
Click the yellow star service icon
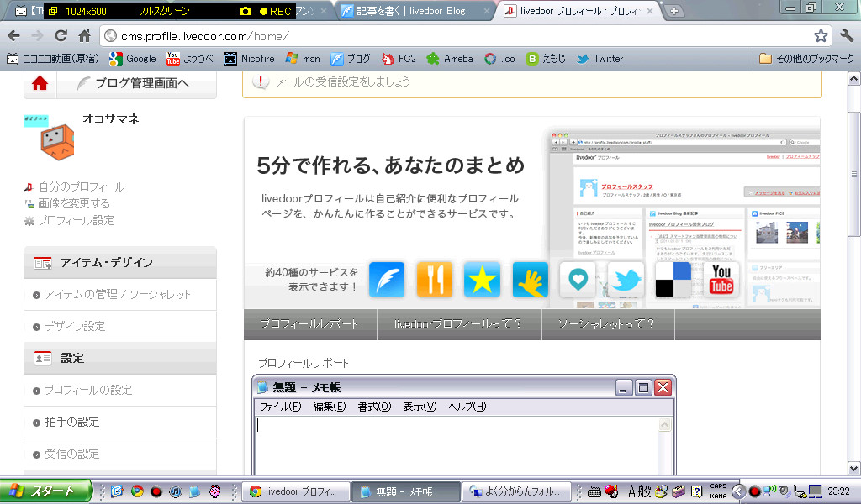click(482, 280)
